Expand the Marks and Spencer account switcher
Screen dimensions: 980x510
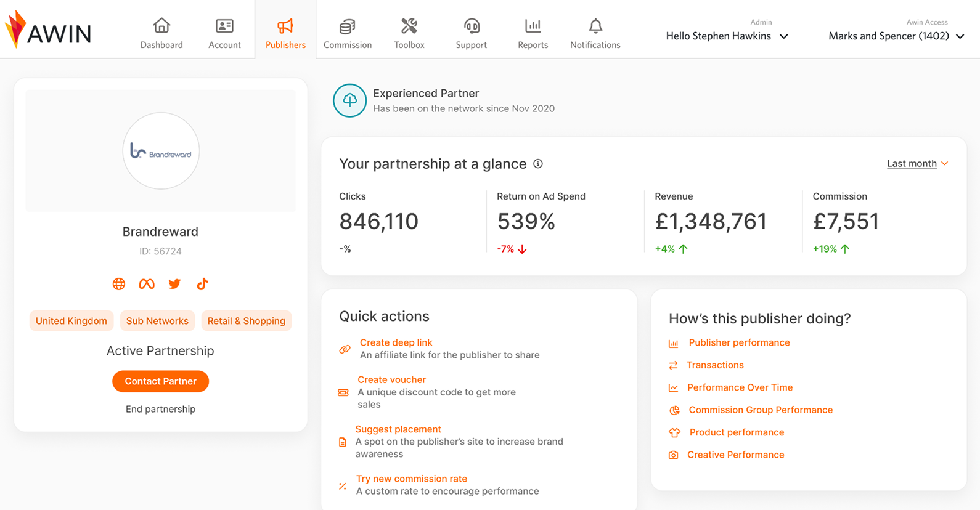[x=896, y=36]
